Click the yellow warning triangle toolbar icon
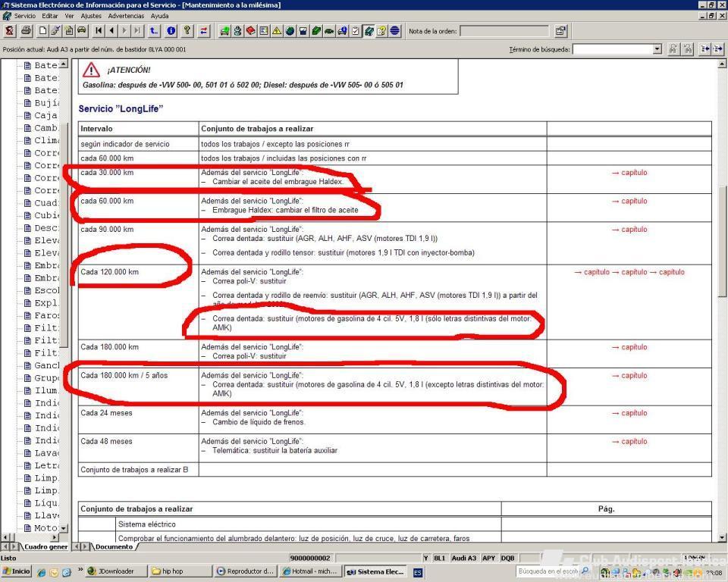728x582 pixels. tap(277, 31)
